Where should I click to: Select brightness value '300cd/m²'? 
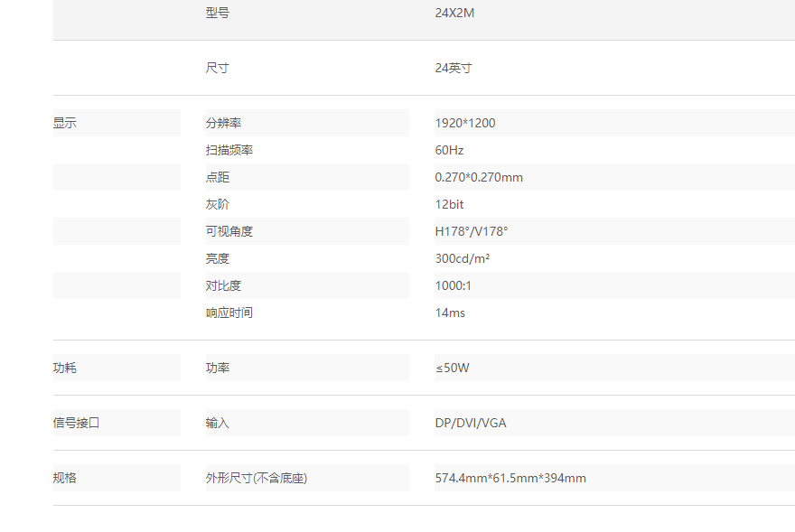click(463, 258)
